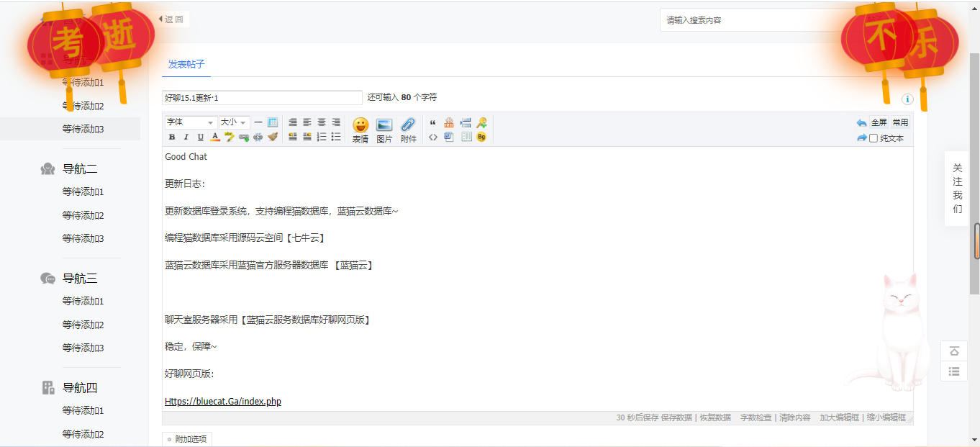Click 保存数据 to save draft
980x447 pixels.
tap(676, 417)
